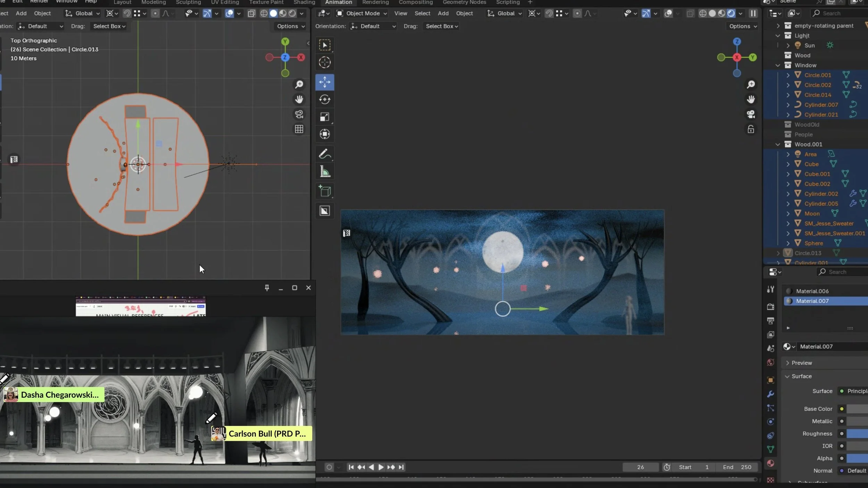
Task: Open the Modifiers wrench properties tab
Action: coord(770,394)
